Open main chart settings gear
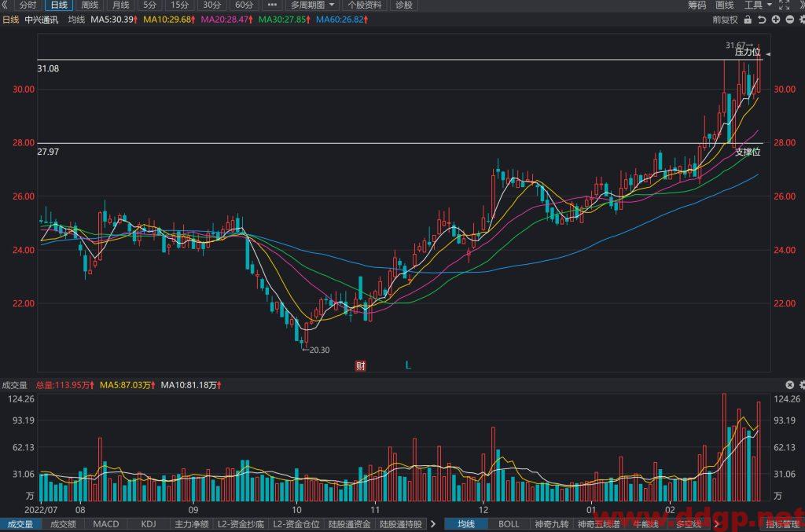 801,20
